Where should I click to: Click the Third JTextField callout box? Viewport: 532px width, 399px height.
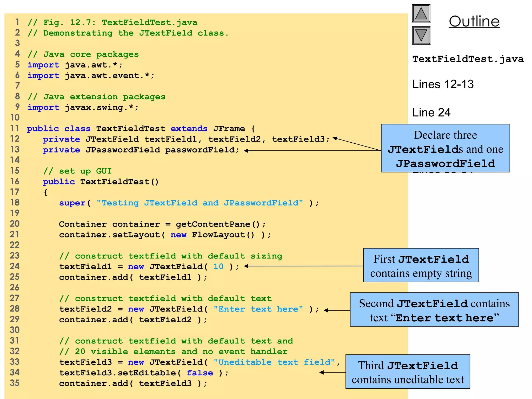click(x=408, y=372)
